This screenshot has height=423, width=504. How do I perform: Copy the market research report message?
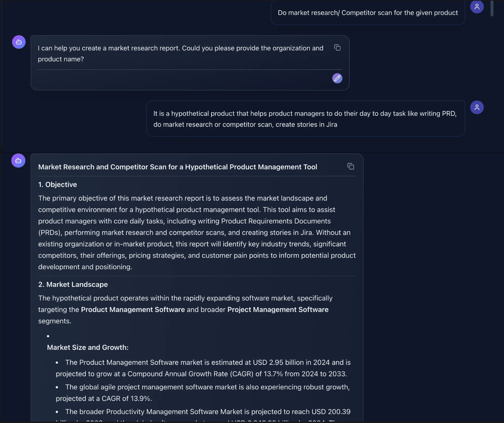click(x=351, y=167)
